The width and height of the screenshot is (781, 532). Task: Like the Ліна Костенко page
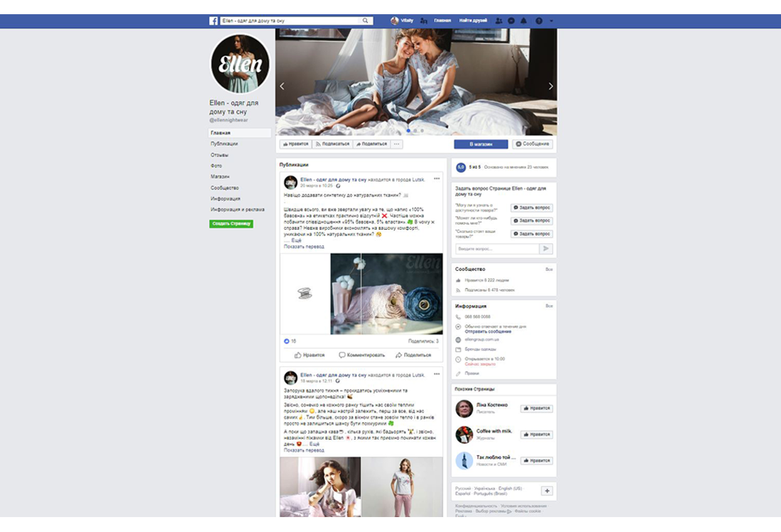[x=537, y=409]
